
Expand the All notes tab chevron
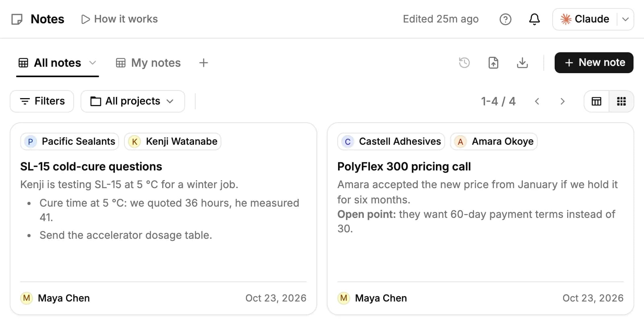(93, 63)
